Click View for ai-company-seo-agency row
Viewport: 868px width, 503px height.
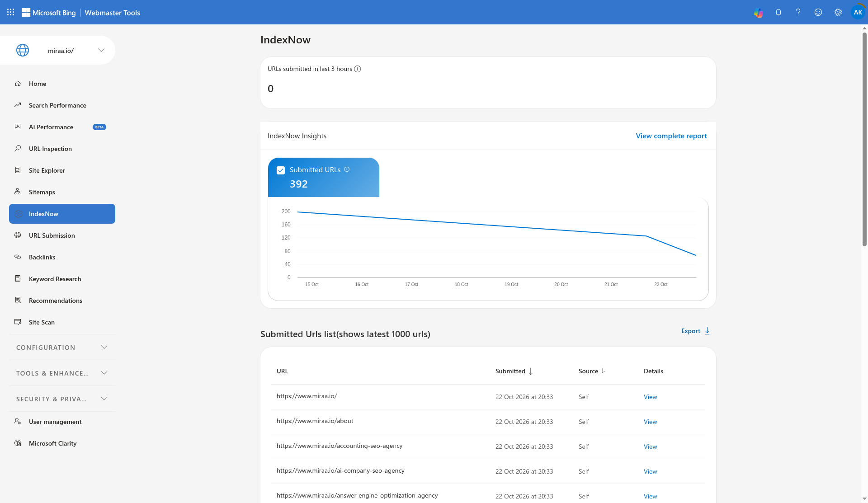click(650, 471)
